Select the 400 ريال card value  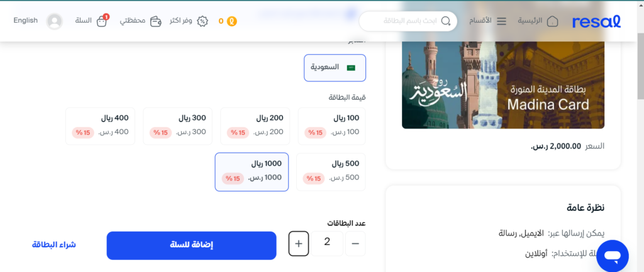click(100, 126)
